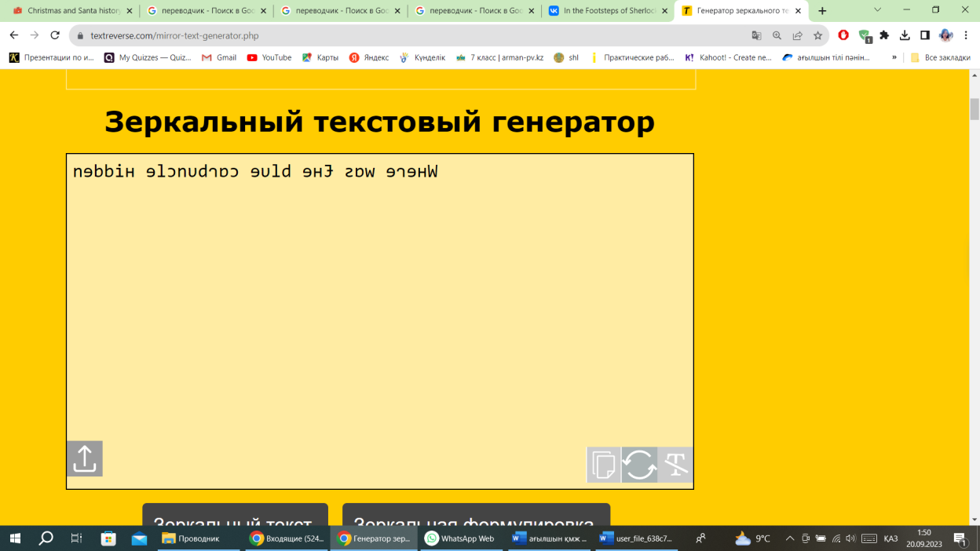The width and height of the screenshot is (980, 551).
Task: Open Mail app from taskbar
Action: [x=139, y=538]
